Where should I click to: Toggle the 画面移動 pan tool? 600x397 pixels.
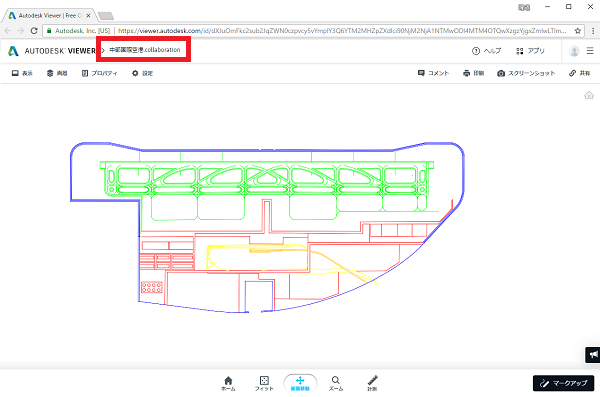coord(300,383)
